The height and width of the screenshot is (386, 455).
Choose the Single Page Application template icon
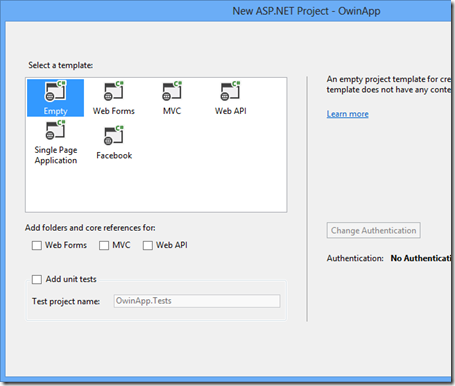(x=55, y=130)
